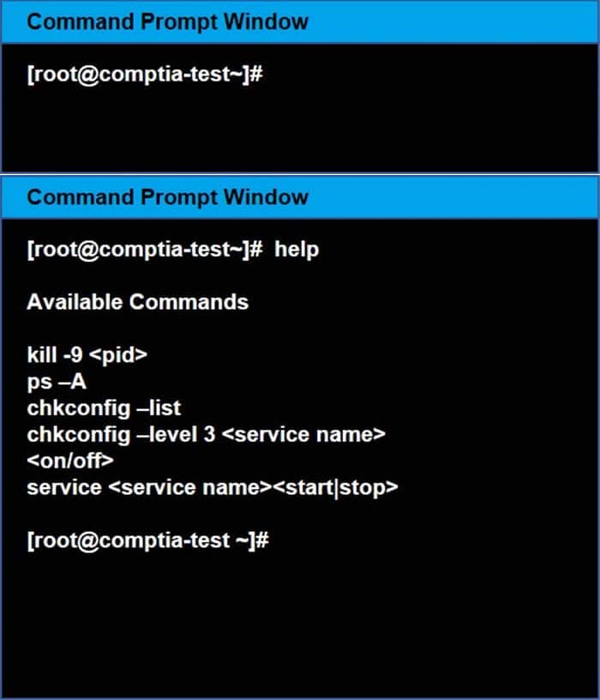Select the 'chkconfig –list' command line
600x700 pixels.
point(104,408)
